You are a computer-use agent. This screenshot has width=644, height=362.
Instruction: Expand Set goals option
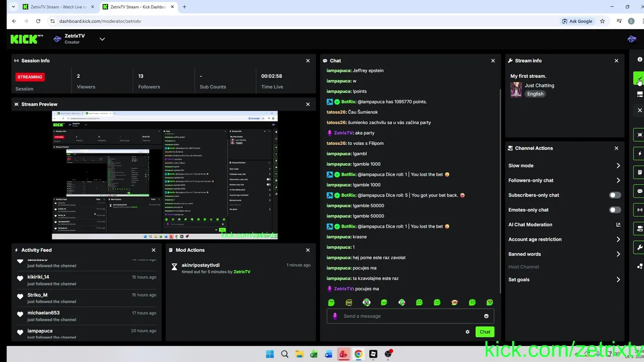(x=618, y=280)
